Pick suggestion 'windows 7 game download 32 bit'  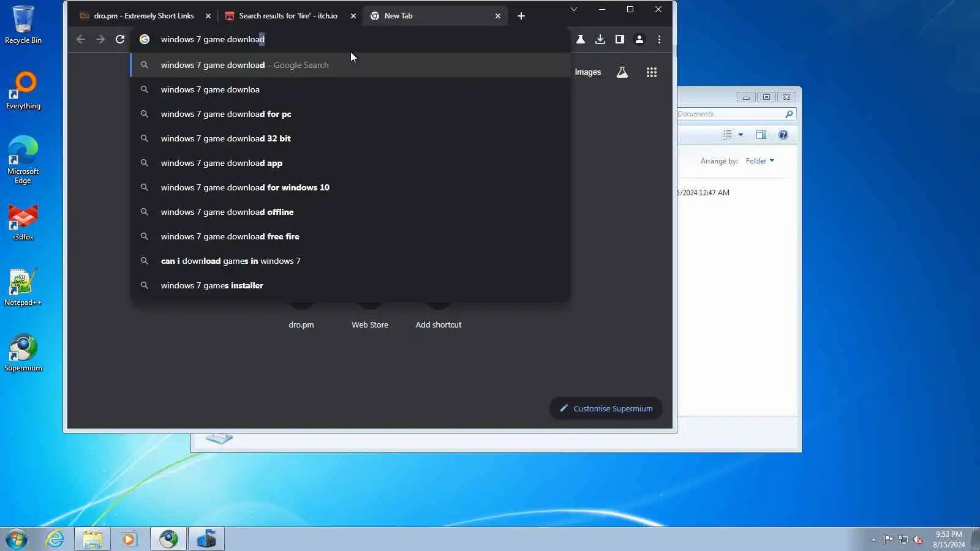[x=350, y=138]
